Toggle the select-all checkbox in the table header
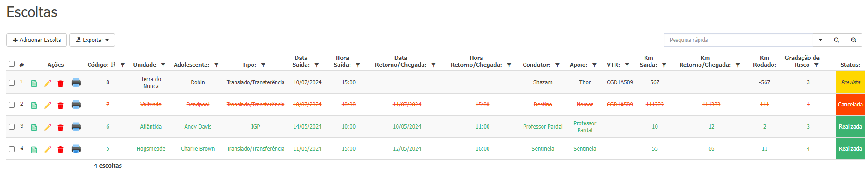This screenshot has height=176, width=868. (x=12, y=64)
